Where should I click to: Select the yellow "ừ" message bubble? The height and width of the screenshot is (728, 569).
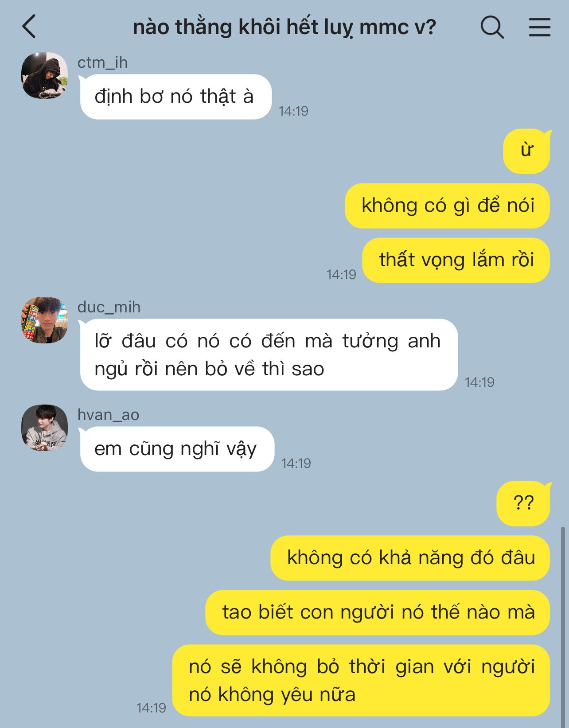pyautogui.click(x=526, y=151)
